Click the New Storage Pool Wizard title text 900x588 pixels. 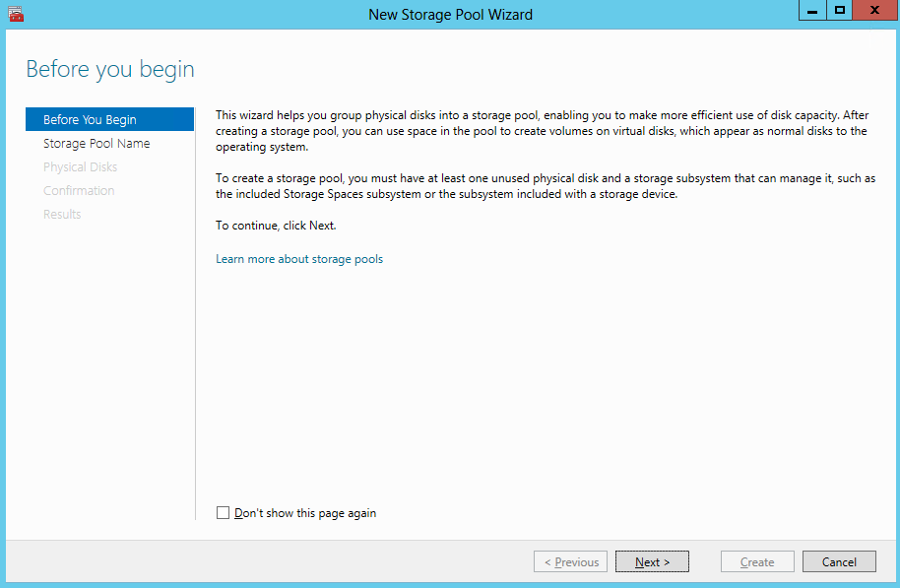point(451,15)
